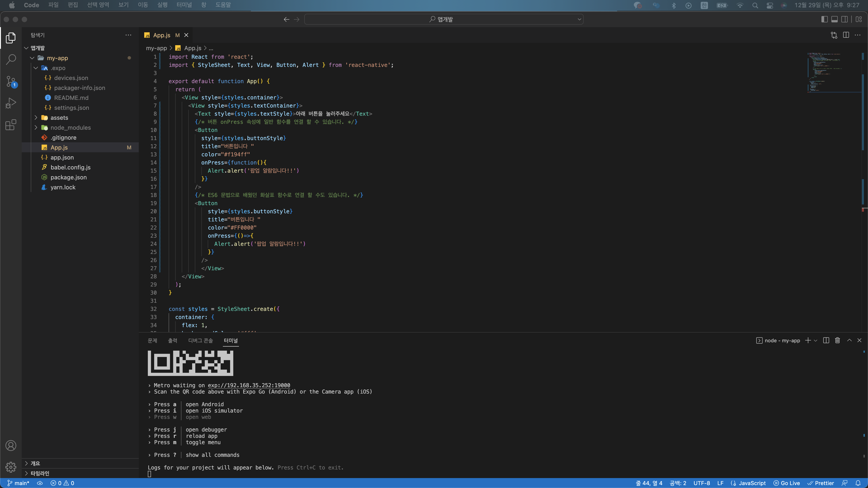The image size is (868, 488).
Task: Switch to the 문제 panel tab
Action: 152,340
